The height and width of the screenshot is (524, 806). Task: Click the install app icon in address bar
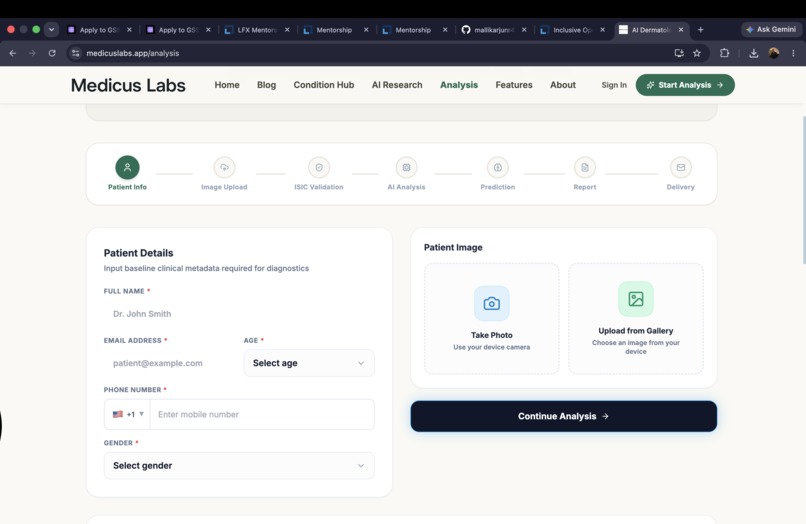(x=679, y=53)
